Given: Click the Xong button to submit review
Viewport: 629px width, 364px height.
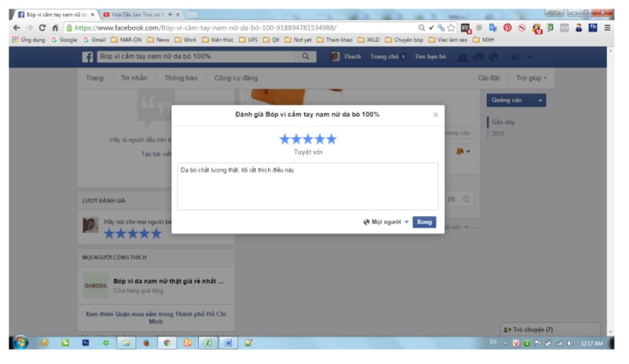Looking at the screenshot, I should 425,222.
